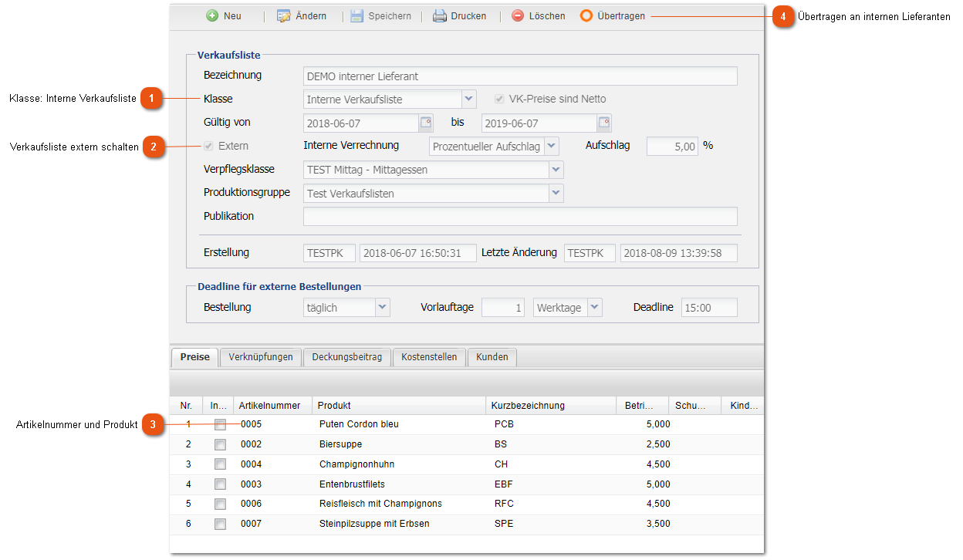Viewport: 963px width, 560px height.
Task: Click the green Neu plus icon
Action: pyautogui.click(x=212, y=15)
